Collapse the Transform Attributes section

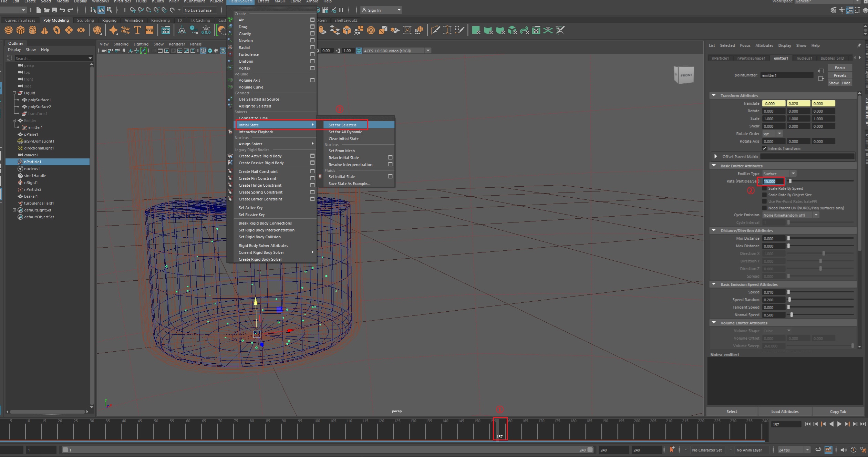(714, 96)
